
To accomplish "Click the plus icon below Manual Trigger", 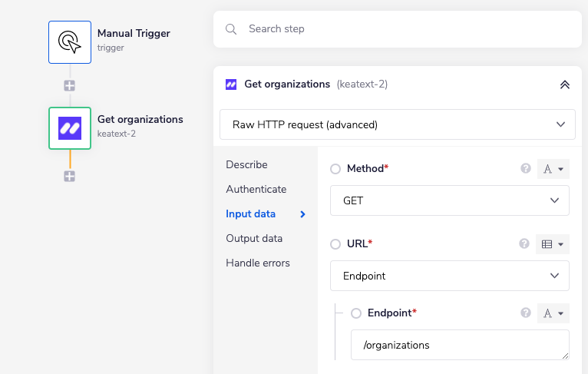I will pos(70,85).
